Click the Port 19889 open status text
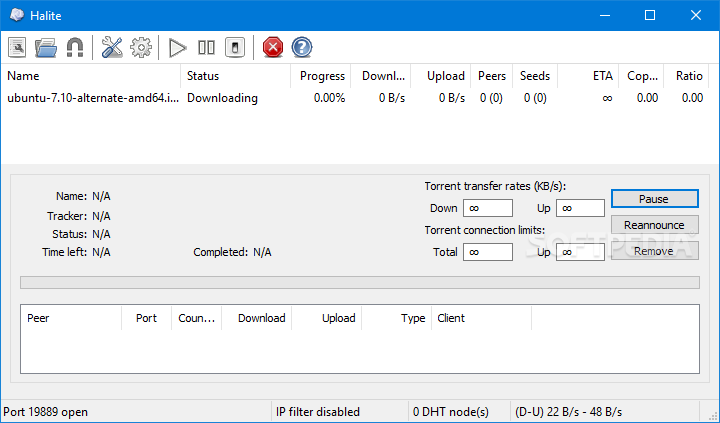Image resolution: width=720 pixels, height=423 pixels. point(45,412)
